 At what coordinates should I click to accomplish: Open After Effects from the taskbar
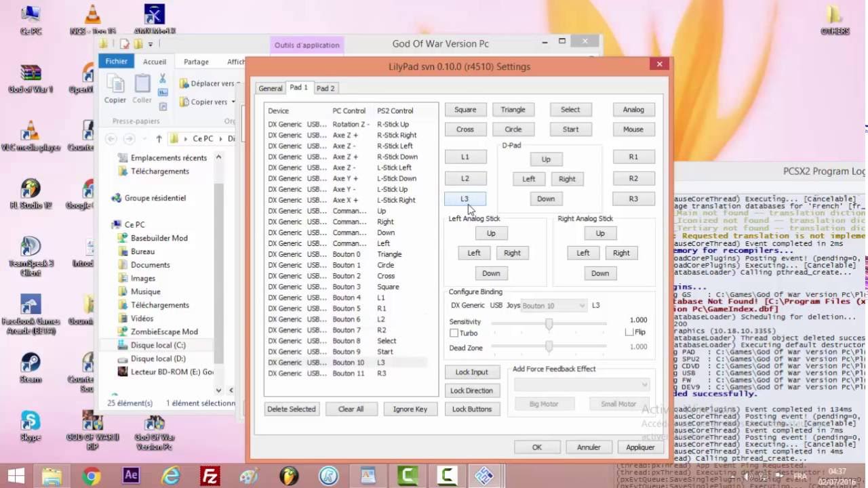click(131, 476)
